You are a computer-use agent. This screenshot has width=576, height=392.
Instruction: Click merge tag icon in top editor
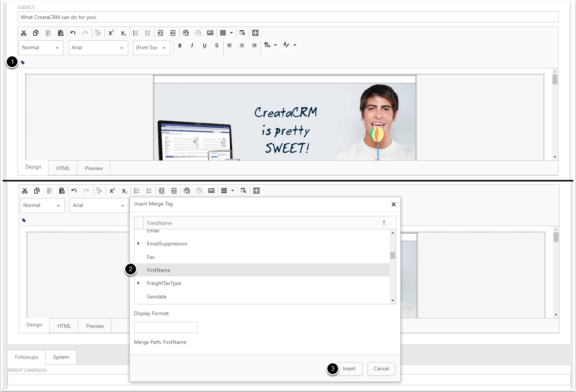point(23,63)
